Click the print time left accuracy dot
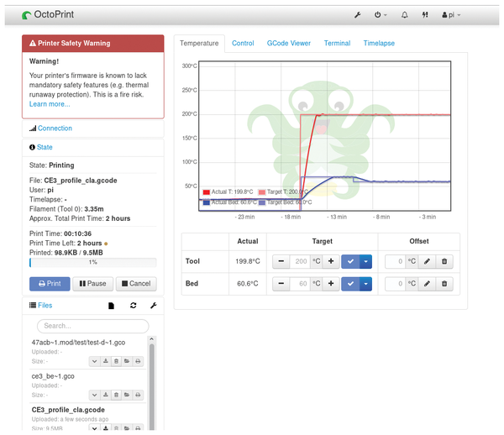The image size is (504, 435). tap(106, 244)
